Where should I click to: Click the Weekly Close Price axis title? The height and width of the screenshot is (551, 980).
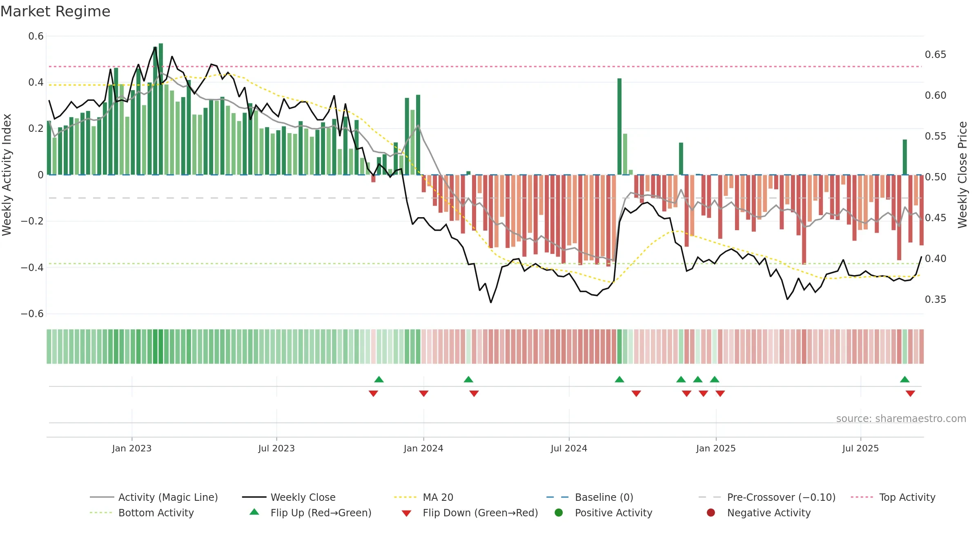962,175
